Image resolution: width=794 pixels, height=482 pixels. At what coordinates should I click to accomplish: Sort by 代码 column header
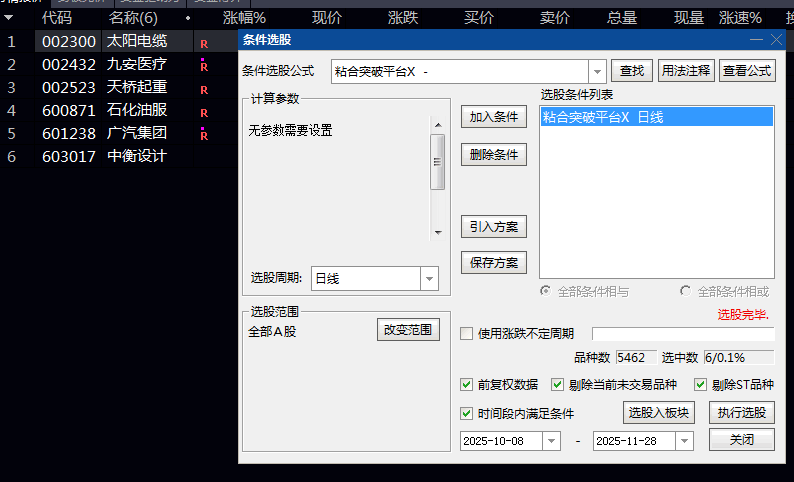click(57, 18)
